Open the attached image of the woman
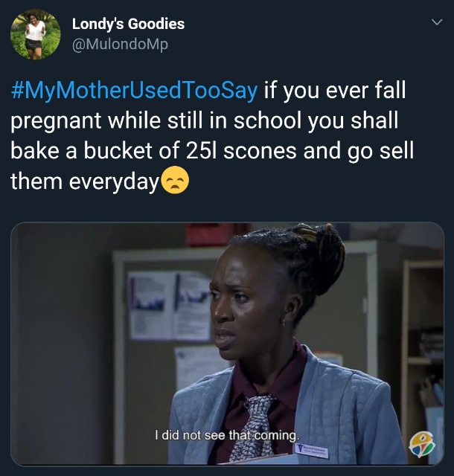This screenshot has width=454, height=476. pos(227,344)
